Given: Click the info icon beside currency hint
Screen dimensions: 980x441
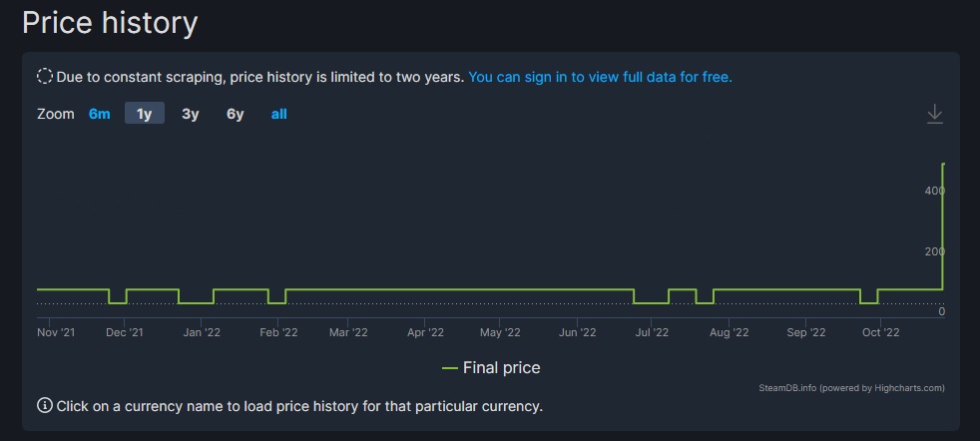Looking at the screenshot, I should [45, 406].
